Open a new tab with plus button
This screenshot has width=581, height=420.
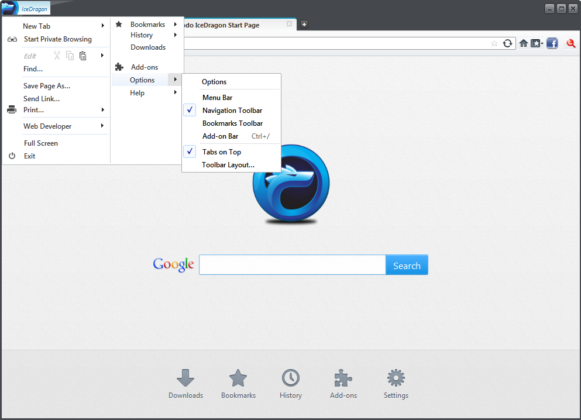tap(304, 24)
